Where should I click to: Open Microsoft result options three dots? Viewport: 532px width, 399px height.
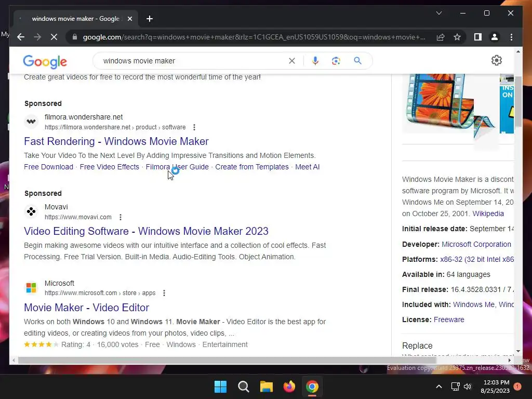[164, 293]
